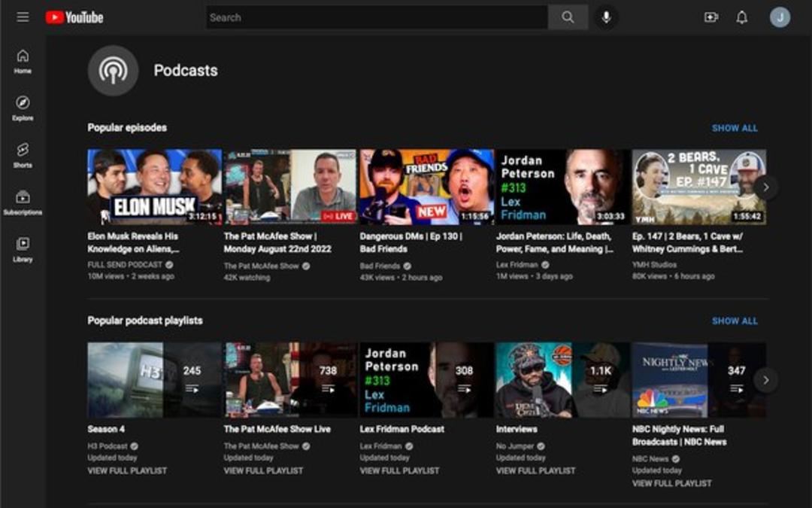
Task: Open Library in the sidebar
Action: (x=23, y=249)
